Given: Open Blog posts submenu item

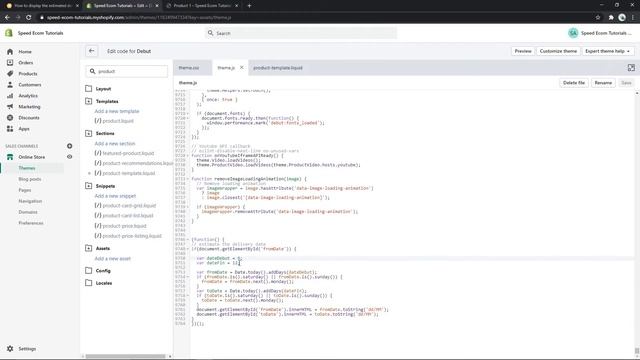Looking at the screenshot, I should [x=30, y=179].
